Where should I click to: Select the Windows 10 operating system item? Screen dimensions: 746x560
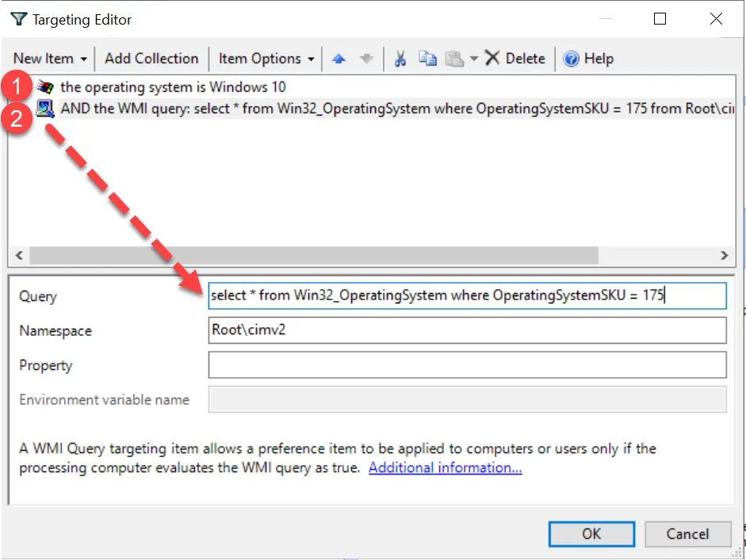point(173,87)
